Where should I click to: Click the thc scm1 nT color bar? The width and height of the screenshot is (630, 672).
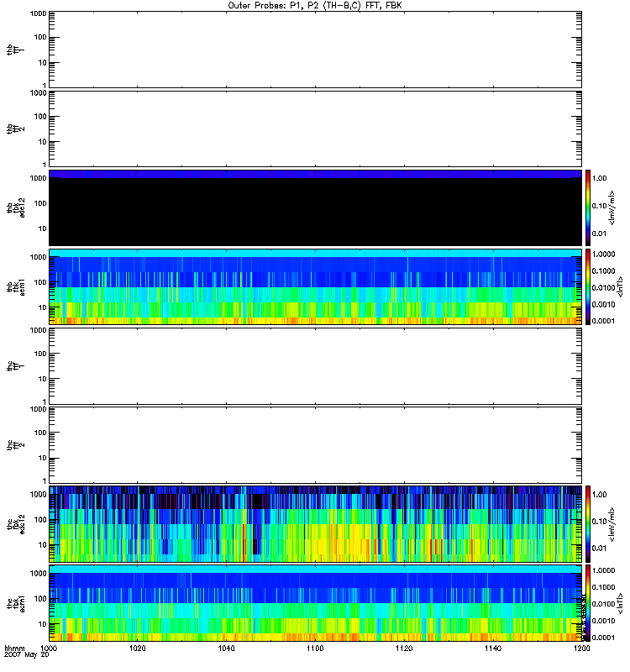(x=590, y=602)
